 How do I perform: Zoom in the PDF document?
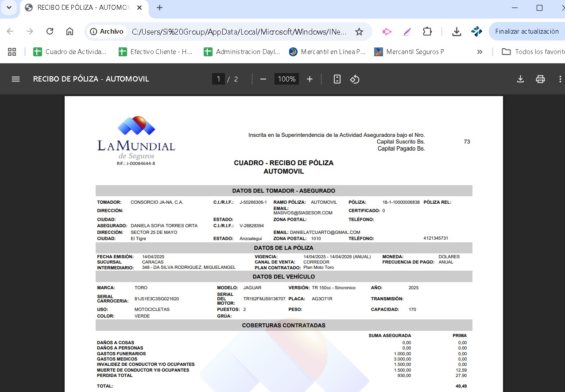[x=310, y=79]
